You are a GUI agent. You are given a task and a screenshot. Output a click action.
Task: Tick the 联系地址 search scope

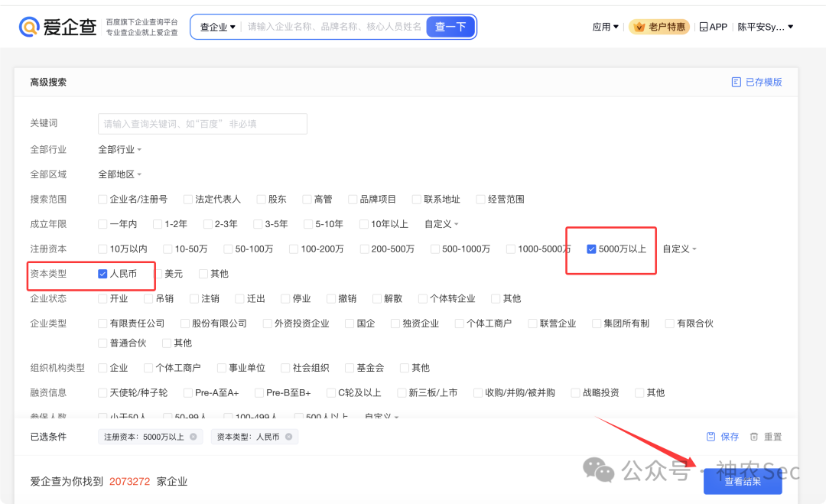pyautogui.click(x=416, y=200)
